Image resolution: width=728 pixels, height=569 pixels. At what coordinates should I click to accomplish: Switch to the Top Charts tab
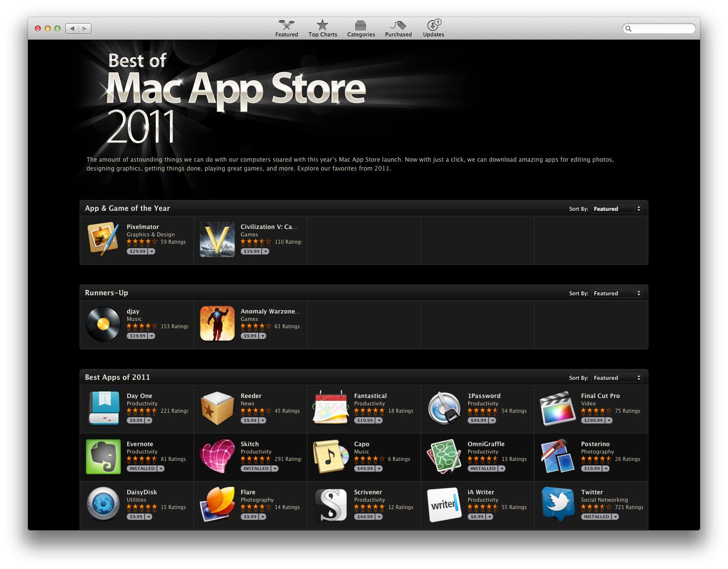[x=323, y=28]
